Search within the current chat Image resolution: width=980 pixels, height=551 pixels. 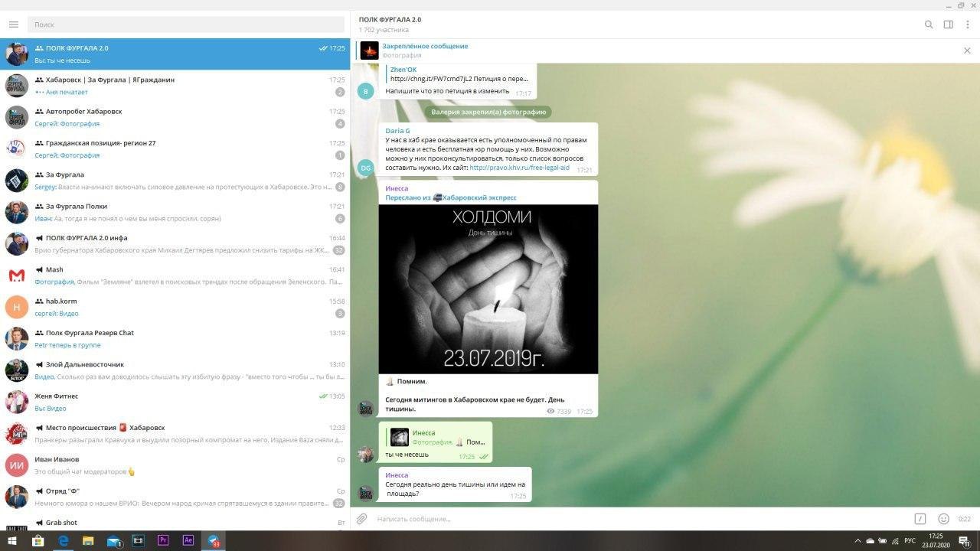[x=929, y=24]
